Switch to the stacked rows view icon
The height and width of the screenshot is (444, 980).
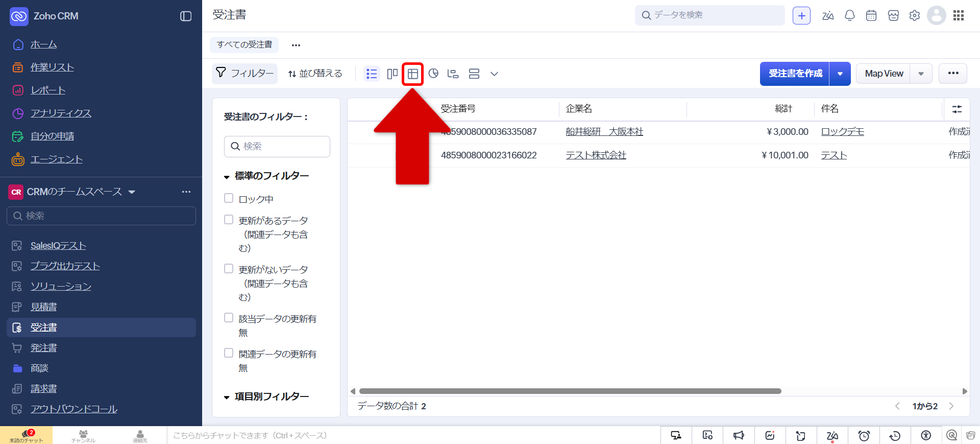[x=474, y=74]
